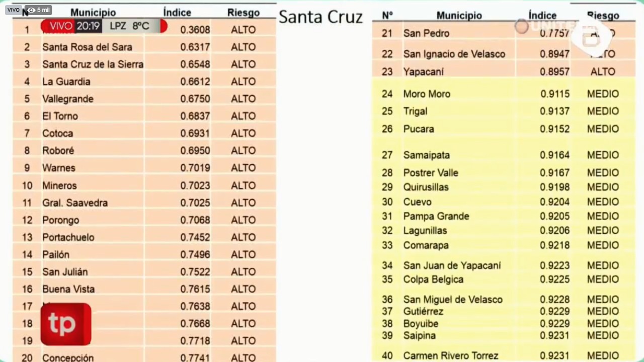Click the Moro Moro MEDIO risk label
The height and width of the screenshot is (362, 644).
603,94
